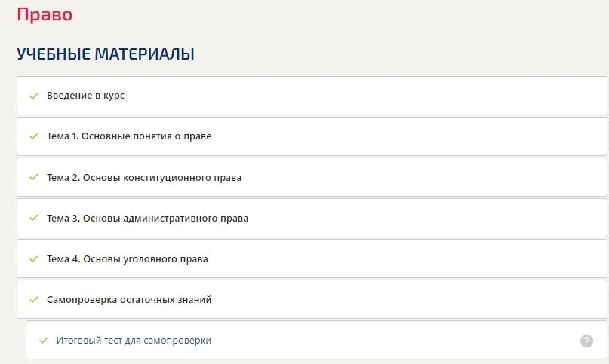Open the Итоговый тест для самопроверки link
Image resolution: width=609 pixels, height=364 pixels.
134,341
